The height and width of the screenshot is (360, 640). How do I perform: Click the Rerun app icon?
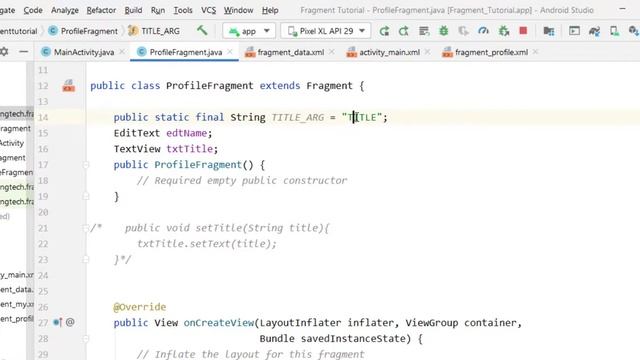(384, 31)
